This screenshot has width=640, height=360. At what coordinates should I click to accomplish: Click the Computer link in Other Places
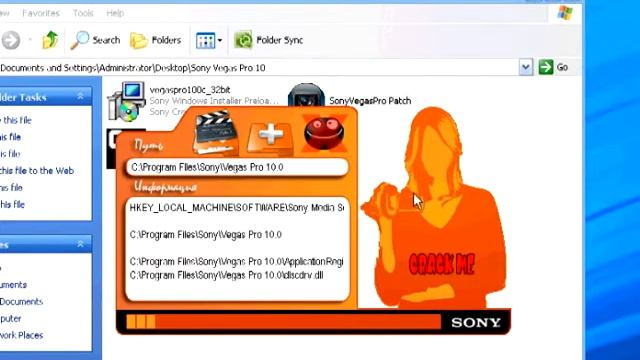pos(11,318)
